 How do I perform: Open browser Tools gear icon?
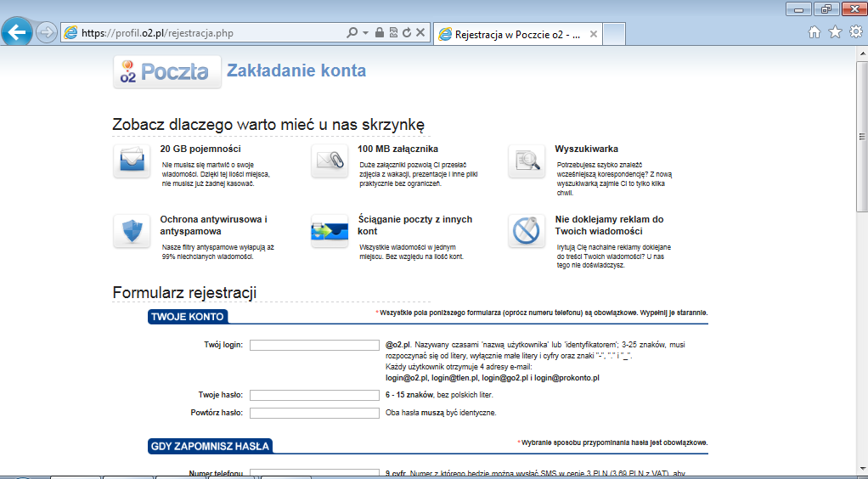(x=856, y=32)
